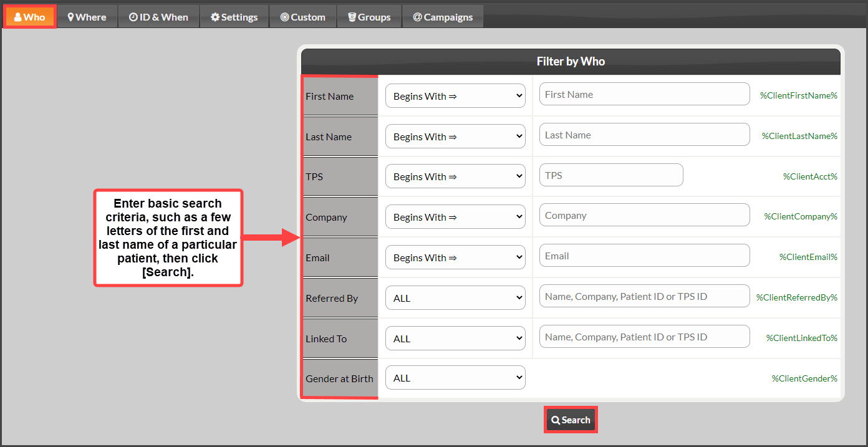Expand the Email match type dropdown

[x=455, y=257]
